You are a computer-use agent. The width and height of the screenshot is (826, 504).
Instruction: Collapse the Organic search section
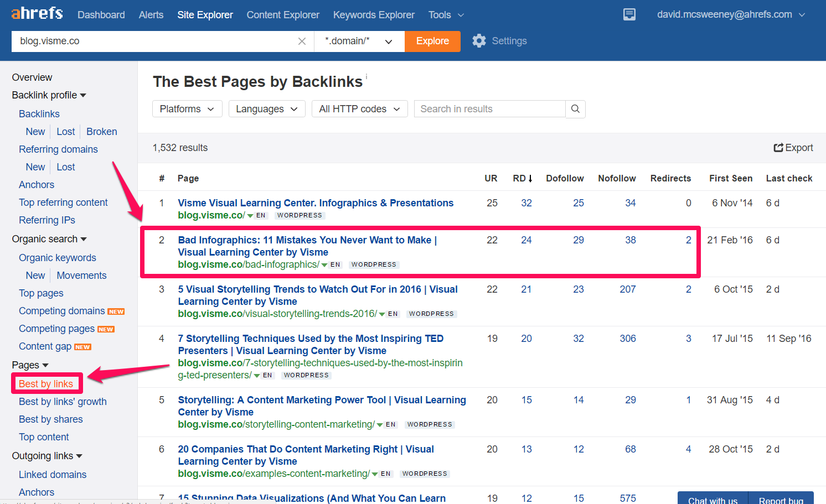coord(49,239)
